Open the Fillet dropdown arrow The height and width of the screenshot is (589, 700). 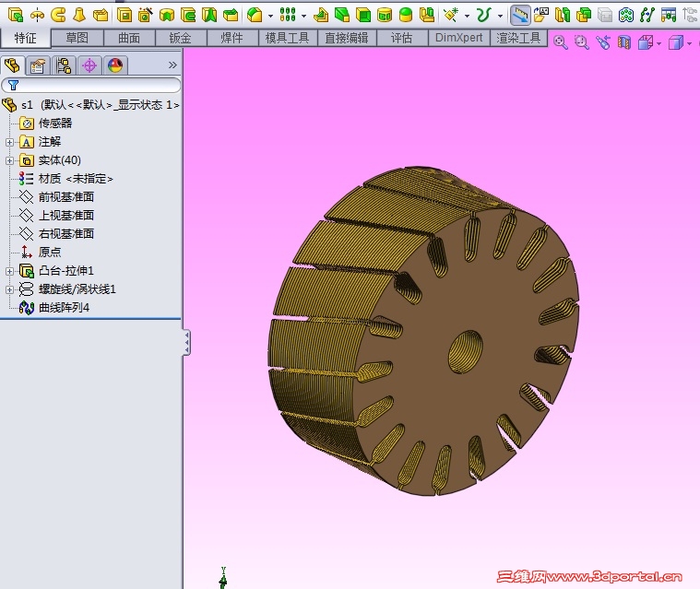click(x=270, y=16)
